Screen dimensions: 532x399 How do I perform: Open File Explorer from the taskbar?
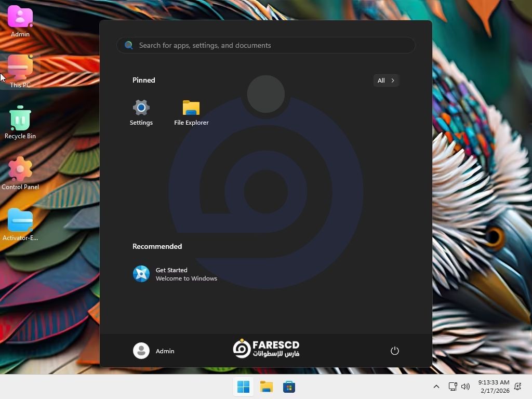[x=267, y=387]
